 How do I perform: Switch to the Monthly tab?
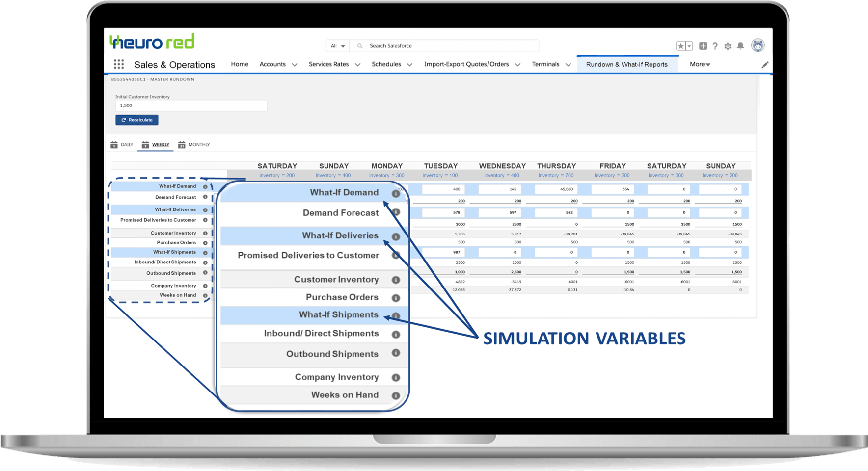(194, 144)
